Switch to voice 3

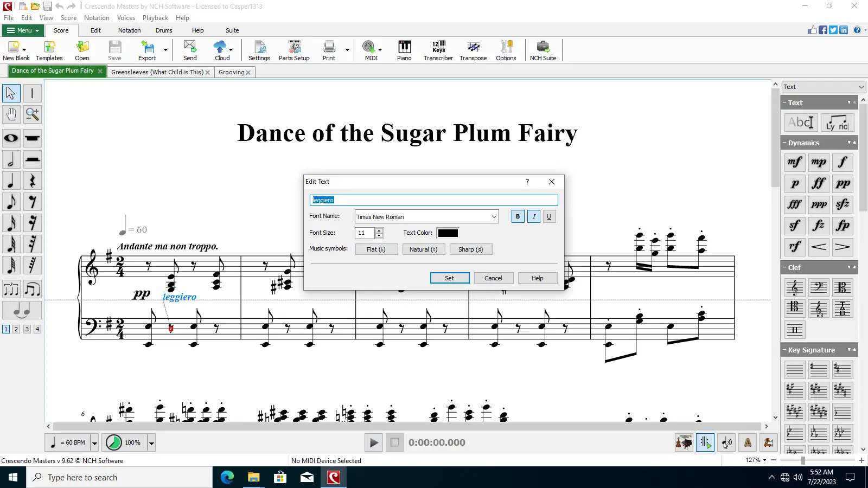click(27, 329)
